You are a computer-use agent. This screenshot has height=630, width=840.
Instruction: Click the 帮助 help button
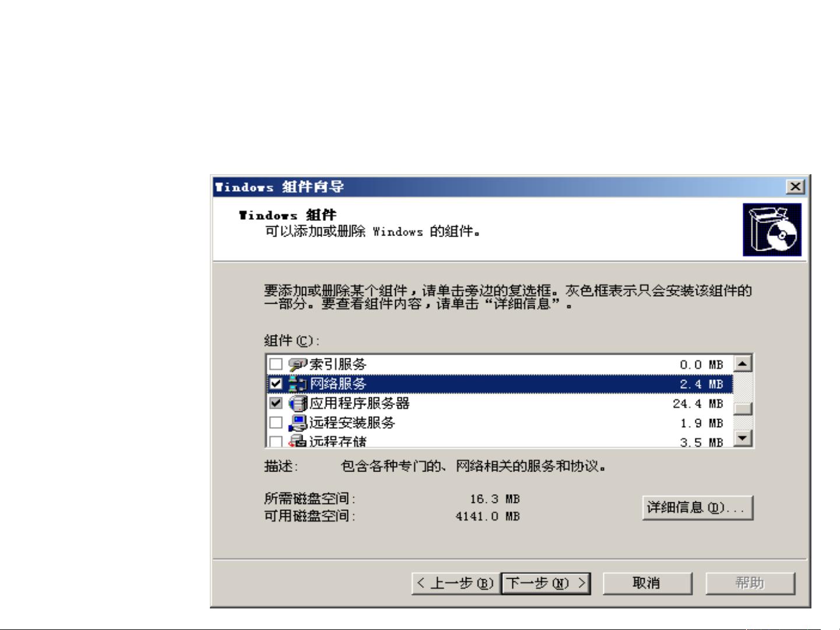(750, 583)
